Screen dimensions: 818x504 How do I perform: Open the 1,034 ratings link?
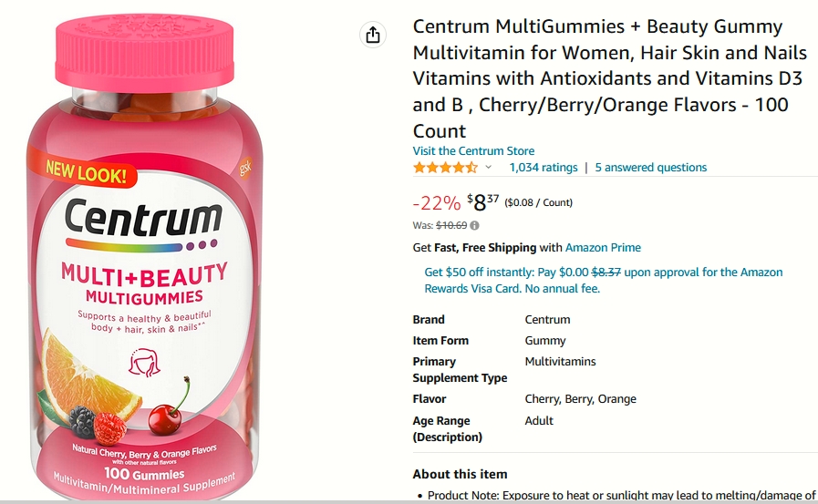(544, 168)
